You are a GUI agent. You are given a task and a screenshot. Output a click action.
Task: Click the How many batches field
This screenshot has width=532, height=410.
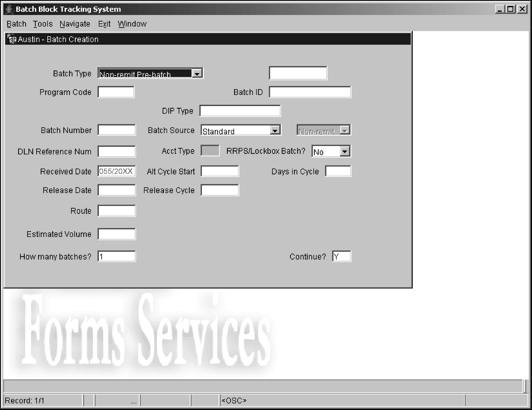(116, 256)
